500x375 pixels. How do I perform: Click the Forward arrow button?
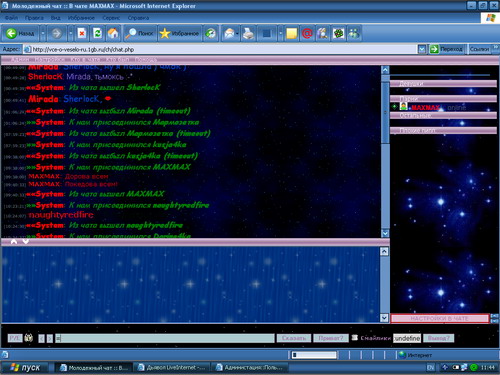tap(56, 33)
